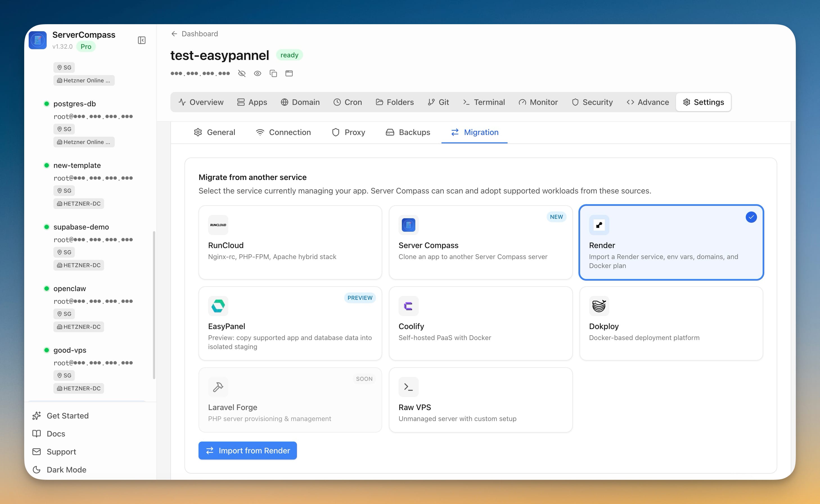Click HETZNER-DC tag under good-vps
The image size is (820, 504).
[79, 389]
